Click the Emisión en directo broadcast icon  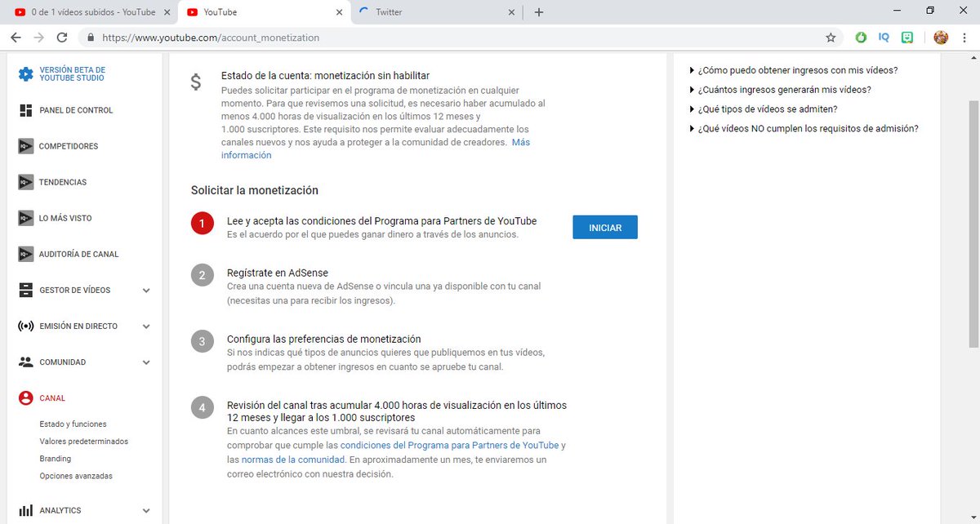[x=25, y=326]
